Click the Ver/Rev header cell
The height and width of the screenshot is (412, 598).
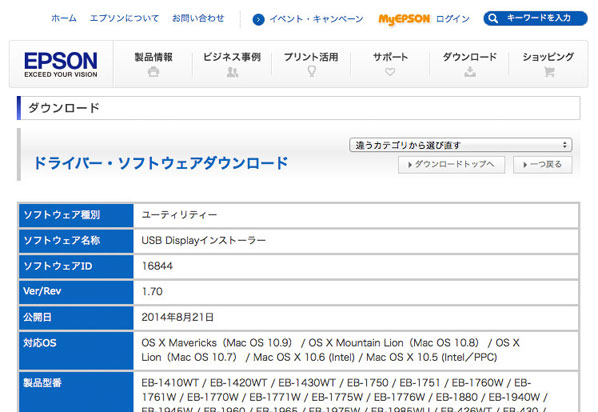tap(76, 292)
